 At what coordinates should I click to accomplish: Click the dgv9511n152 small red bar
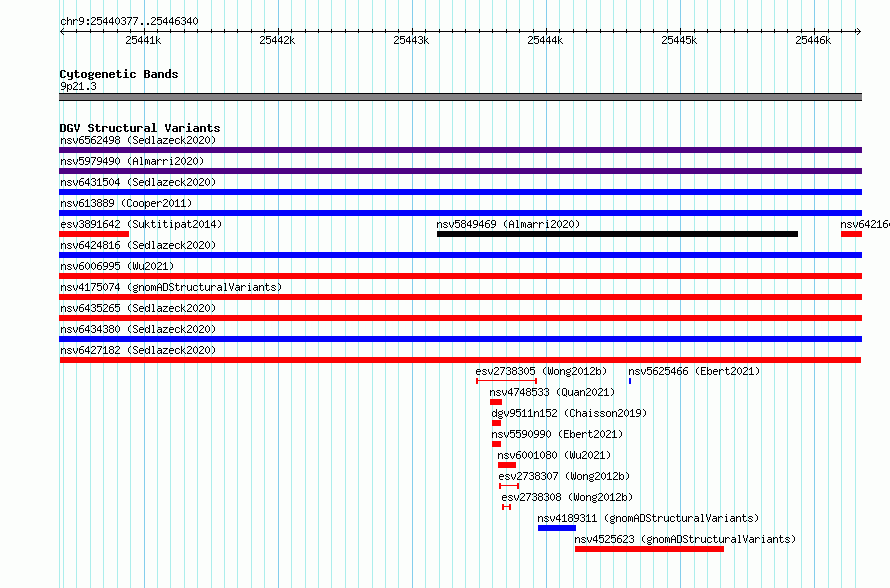pyautogui.click(x=497, y=423)
